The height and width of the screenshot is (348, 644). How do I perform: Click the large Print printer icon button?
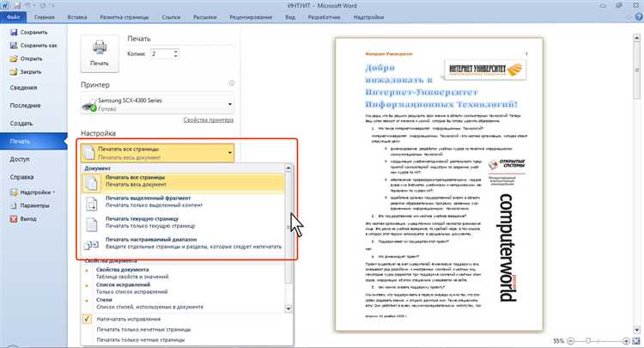click(x=100, y=53)
